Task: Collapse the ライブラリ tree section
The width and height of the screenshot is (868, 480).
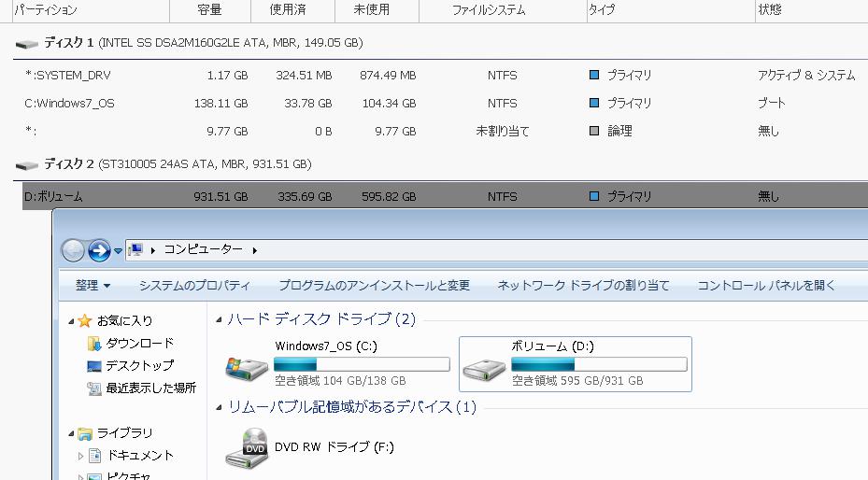Action: [71, 433]
